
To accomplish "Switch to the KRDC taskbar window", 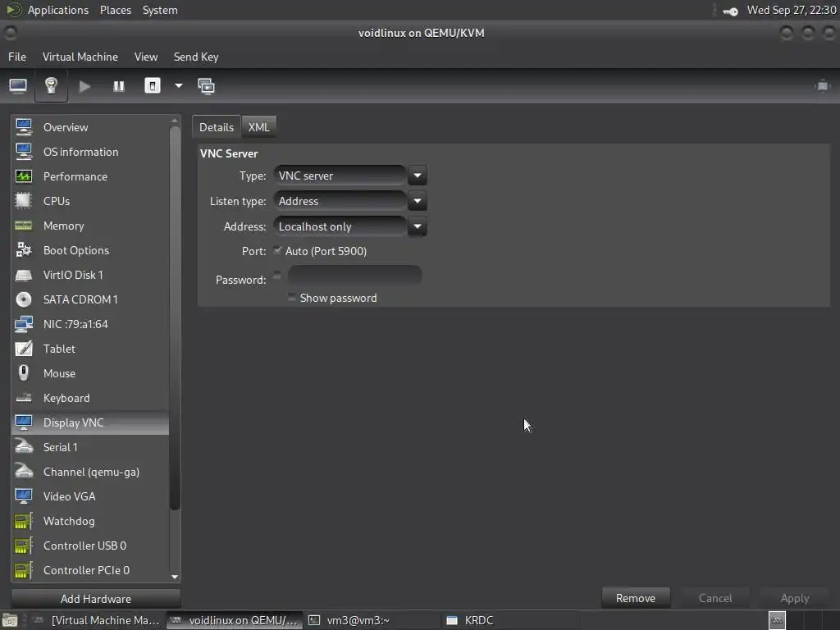I will click(x=509, y=620).
